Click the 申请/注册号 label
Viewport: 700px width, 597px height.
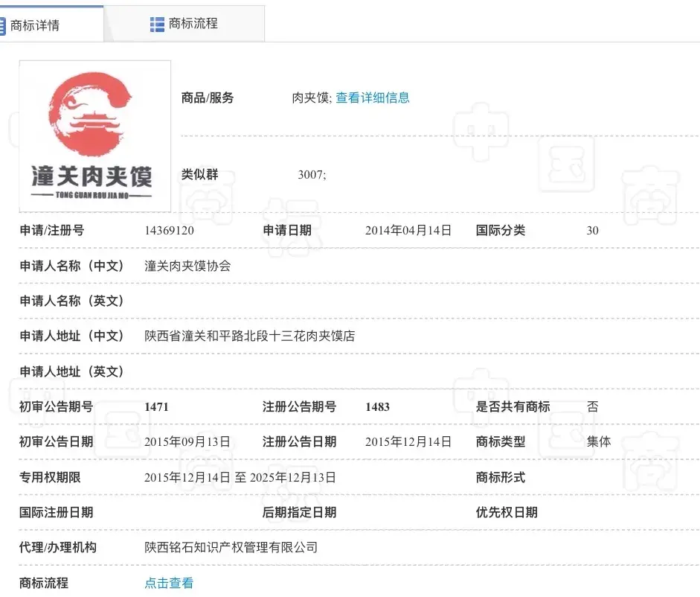tap(52, 231)
